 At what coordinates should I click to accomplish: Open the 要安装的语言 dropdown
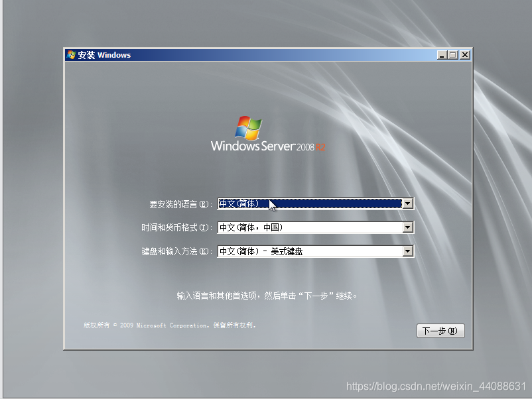pos(408,203)
